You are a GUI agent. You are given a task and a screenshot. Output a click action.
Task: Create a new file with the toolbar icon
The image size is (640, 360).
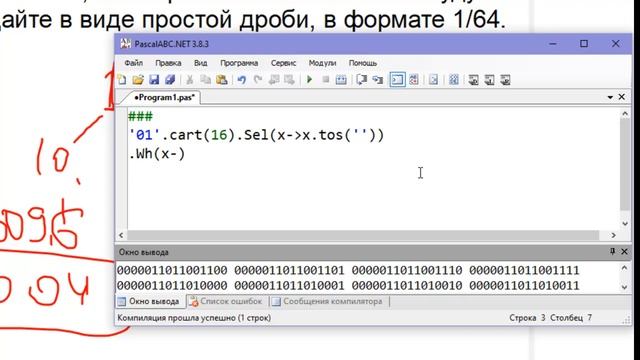pos(122,80)
